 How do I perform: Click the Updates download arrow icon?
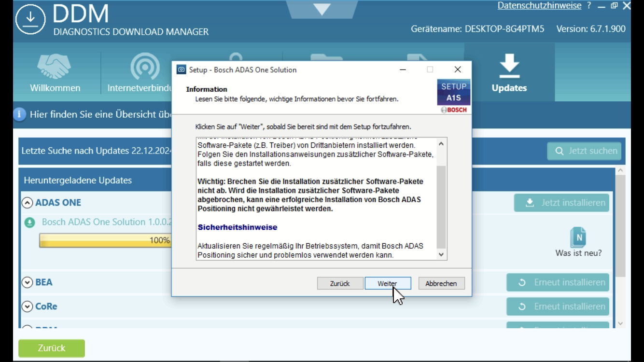[x=509, y=66]
